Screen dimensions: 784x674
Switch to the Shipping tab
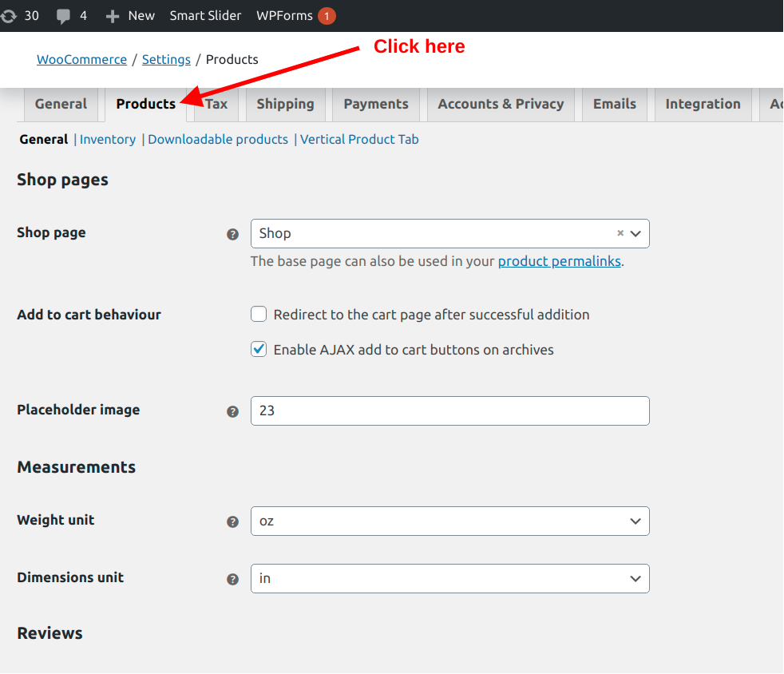coord(286,103)
